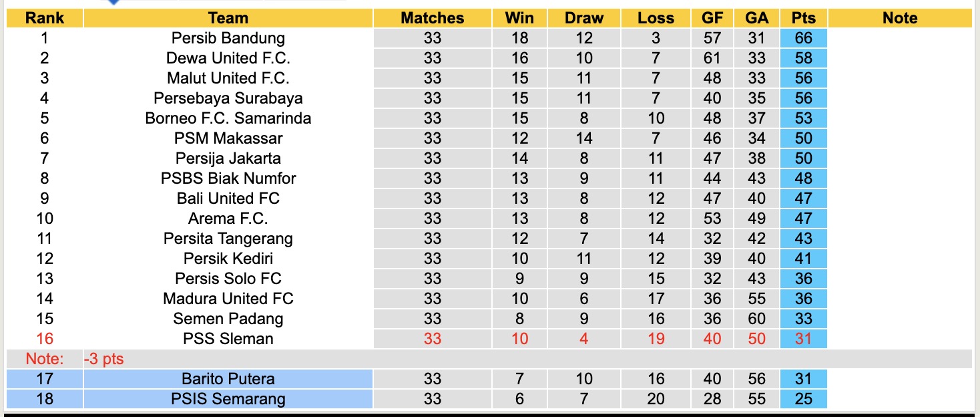The width and height of the screenshot is (980, 417).
Task: Select the Team column header
Action: [228, 18]
